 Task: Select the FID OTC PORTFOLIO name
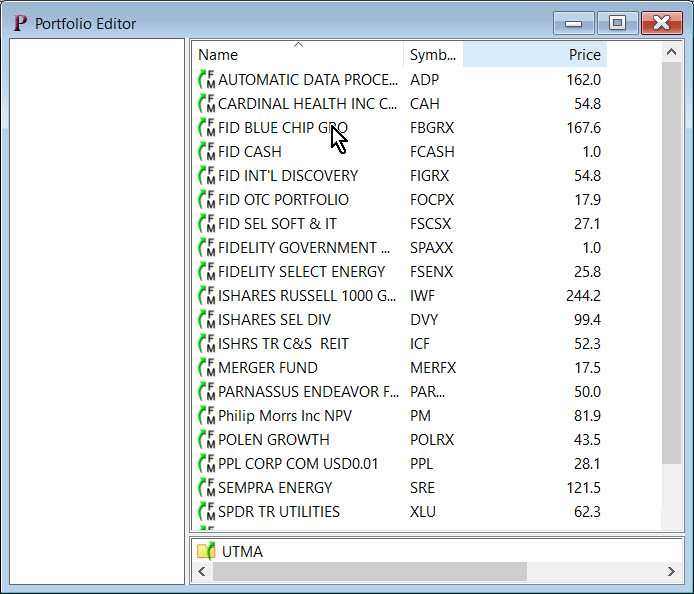pos(283,199)
